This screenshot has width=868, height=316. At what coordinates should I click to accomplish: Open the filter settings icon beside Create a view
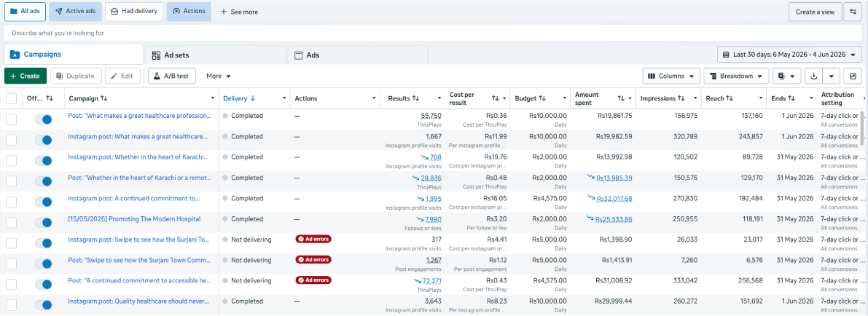(x=853, y=12)
